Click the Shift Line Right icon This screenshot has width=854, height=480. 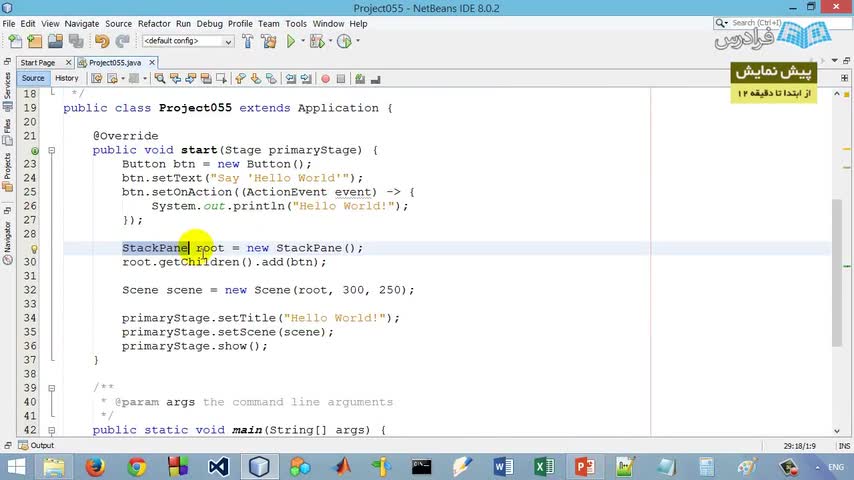pos(306,79)
